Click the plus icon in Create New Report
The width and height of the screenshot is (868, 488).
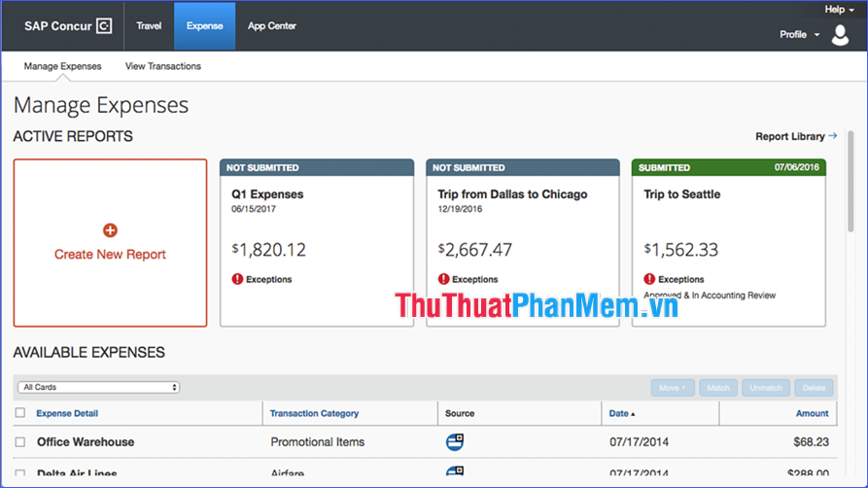tap(110, 230)
